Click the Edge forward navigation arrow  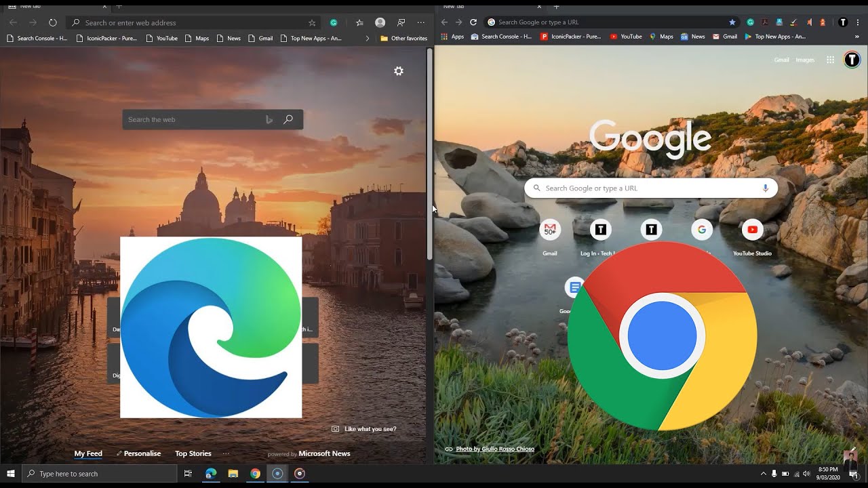click(x=33, y=22)
